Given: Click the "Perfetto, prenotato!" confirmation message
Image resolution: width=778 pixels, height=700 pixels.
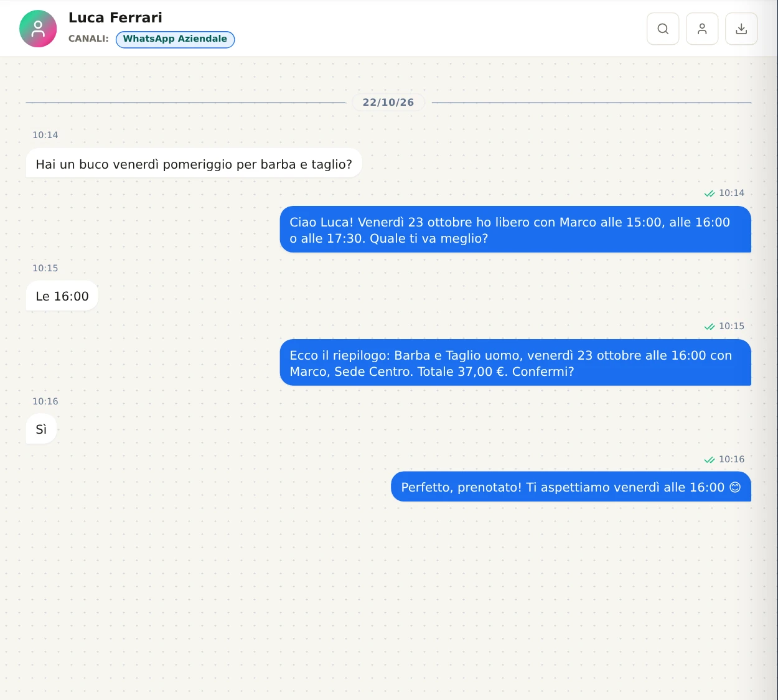Looking at the screenshot, I should (x=571, y=487).
